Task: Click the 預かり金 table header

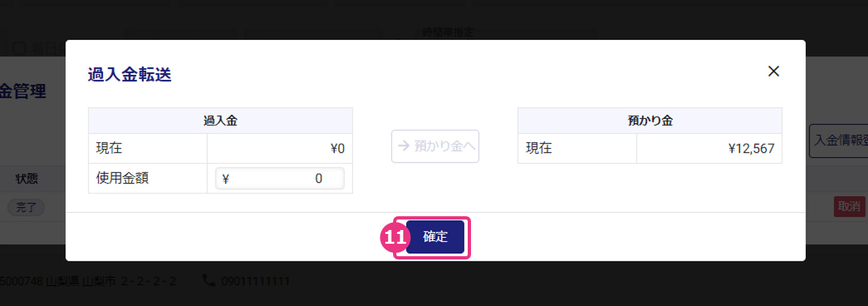Action: click(649, 121)
